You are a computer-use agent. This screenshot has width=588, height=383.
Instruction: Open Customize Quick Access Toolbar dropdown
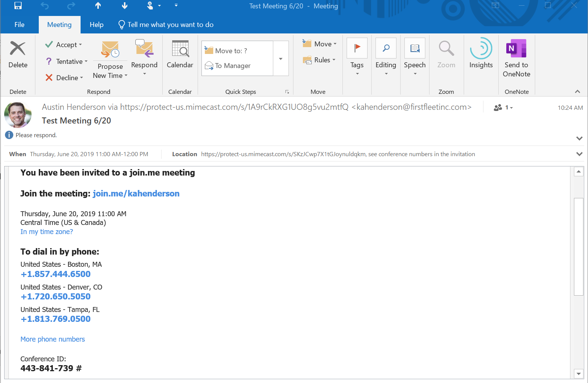click(x=176, y=5)
